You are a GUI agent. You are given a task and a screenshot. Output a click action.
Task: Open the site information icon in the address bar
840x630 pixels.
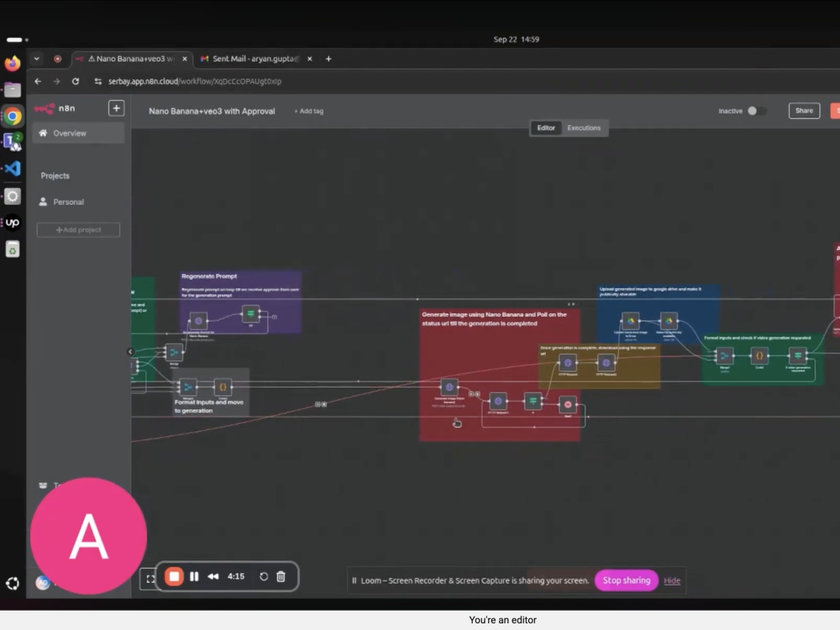[x=97, y=81]
